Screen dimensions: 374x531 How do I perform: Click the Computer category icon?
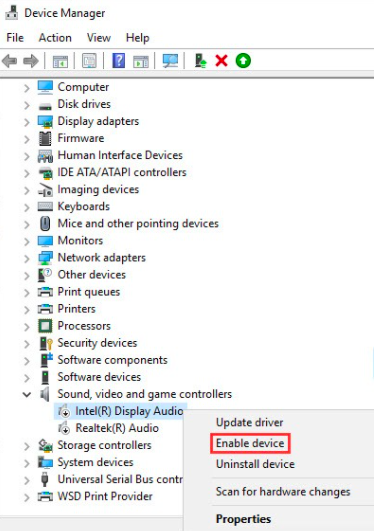pos(45,87)
